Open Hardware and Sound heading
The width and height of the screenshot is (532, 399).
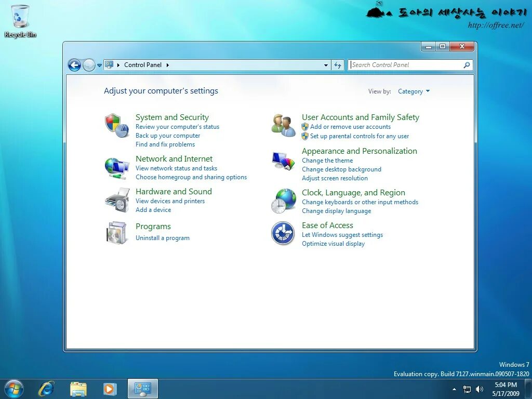click(174, 191)
